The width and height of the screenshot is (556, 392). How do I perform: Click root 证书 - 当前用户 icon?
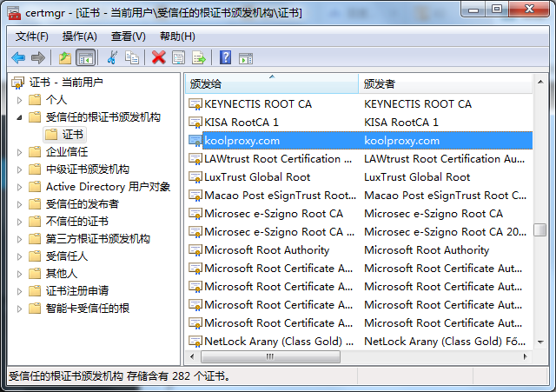18,83
